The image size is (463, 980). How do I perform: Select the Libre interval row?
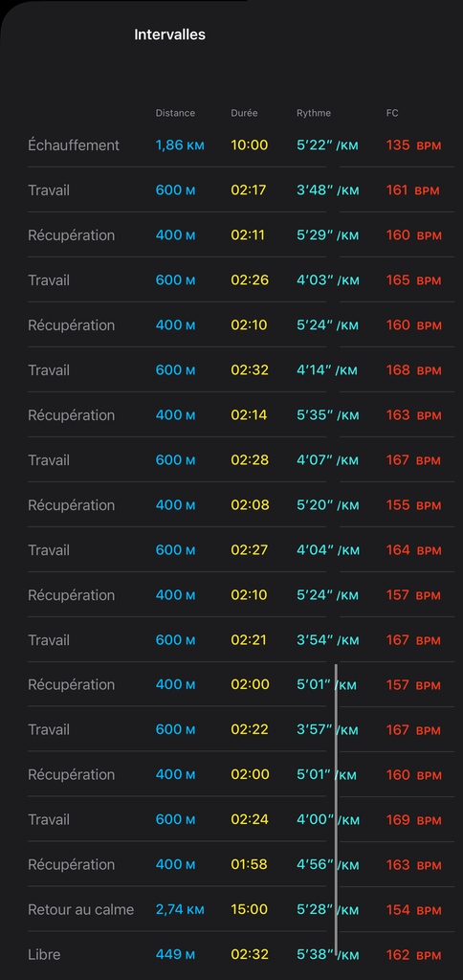[x=241, y=954]
